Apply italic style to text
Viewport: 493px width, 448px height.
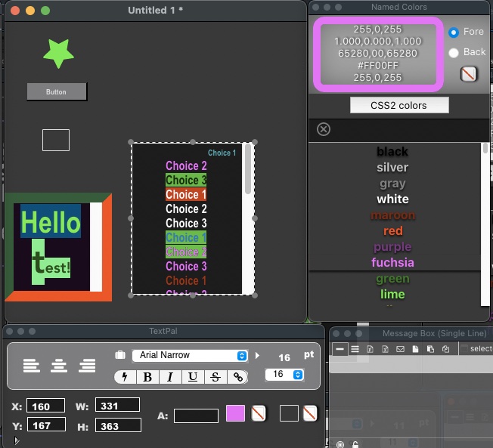(x=170, y=377)
